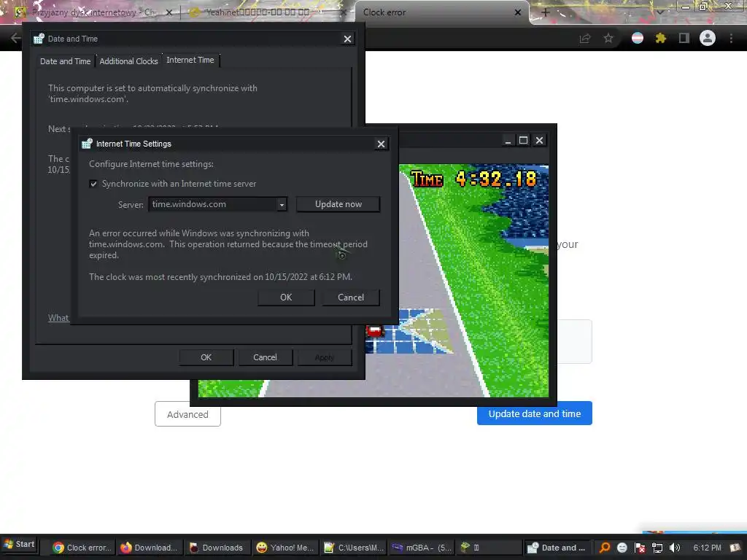Open Yahoo! Messenger from taskbar

click(x=285, y=548)
